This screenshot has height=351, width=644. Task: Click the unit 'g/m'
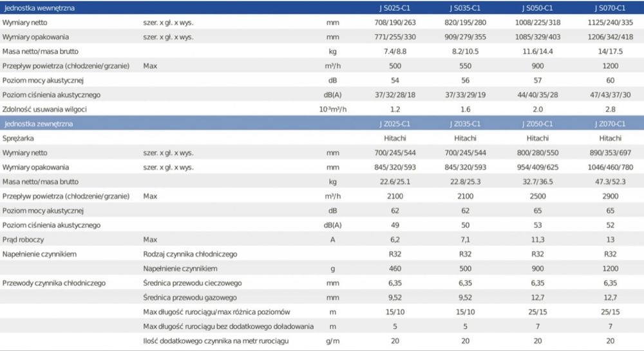pos(333,341)
